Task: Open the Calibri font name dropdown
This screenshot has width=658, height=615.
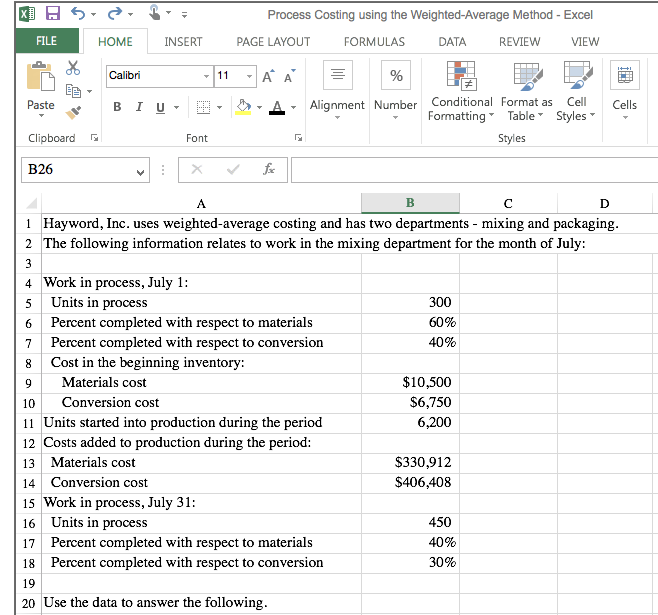Action: tap(206, 76)
